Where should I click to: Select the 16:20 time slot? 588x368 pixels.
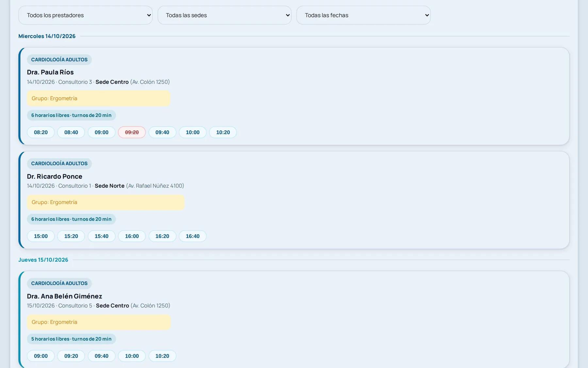(162, 236)
